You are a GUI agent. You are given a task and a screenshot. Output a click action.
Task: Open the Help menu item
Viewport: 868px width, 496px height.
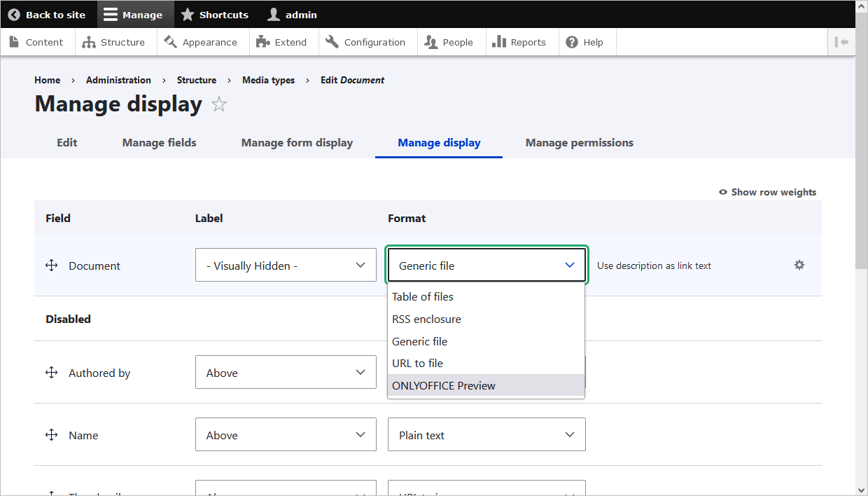tap(584, 42)
